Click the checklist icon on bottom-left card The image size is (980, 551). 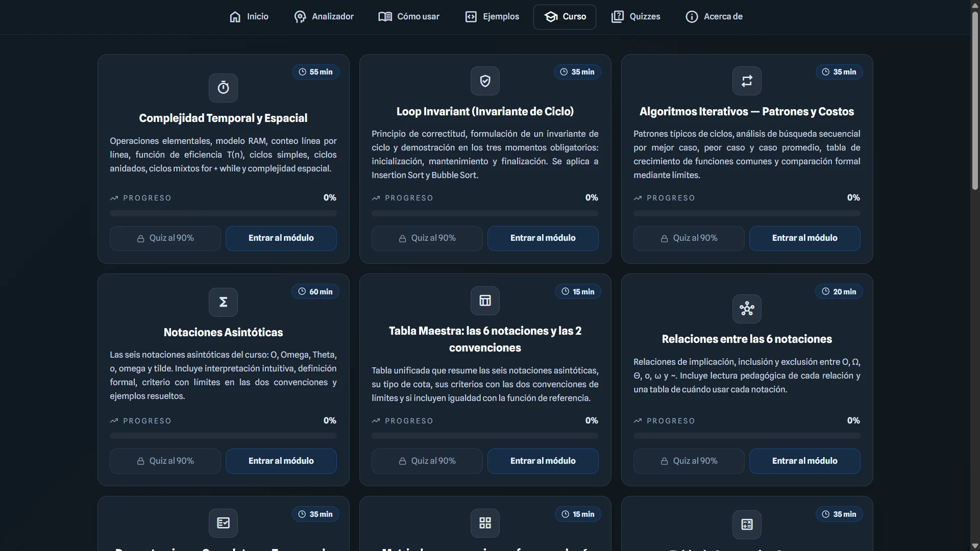click(223, 523)
